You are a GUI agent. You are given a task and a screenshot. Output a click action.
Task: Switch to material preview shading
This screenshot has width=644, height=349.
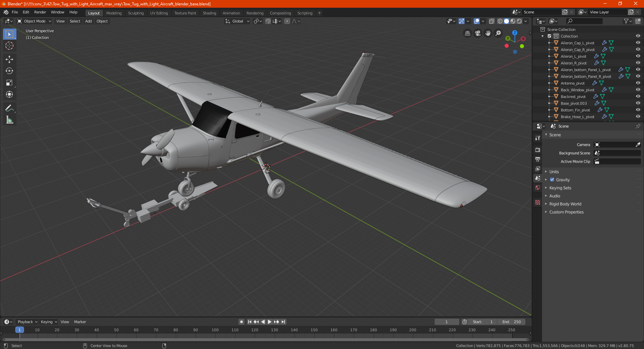[x=513, y=21]
